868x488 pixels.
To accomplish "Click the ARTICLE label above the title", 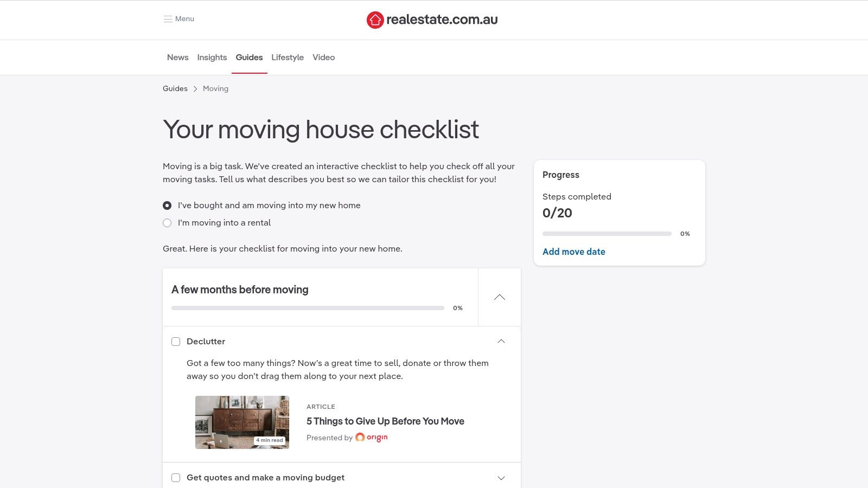I will (x=321, y=407).
